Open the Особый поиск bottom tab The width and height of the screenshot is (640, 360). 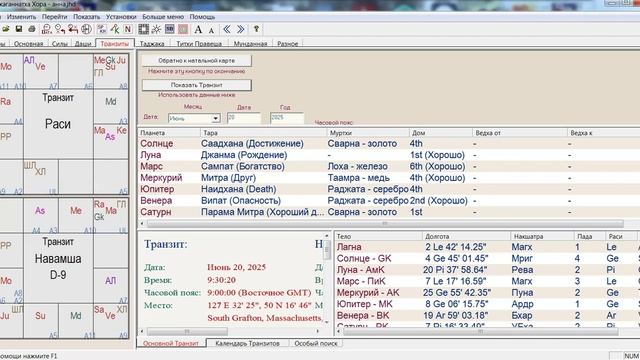pos(316,343)
